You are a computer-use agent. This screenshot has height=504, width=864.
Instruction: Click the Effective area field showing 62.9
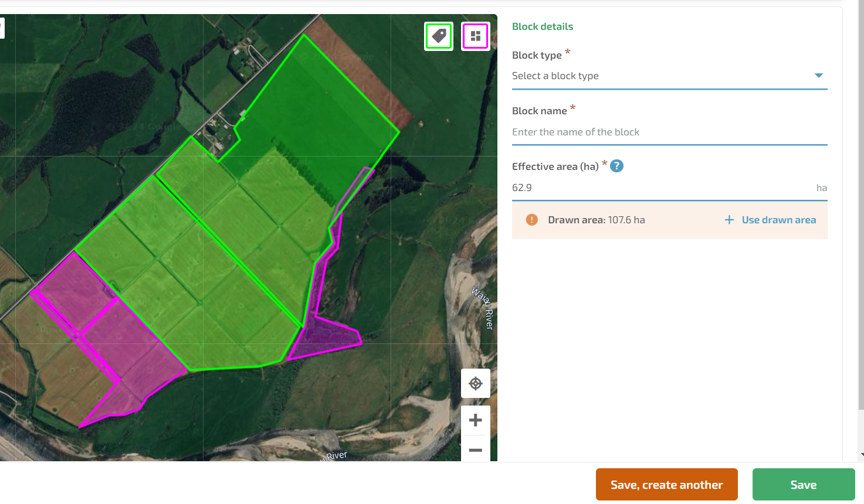point(657,188)
